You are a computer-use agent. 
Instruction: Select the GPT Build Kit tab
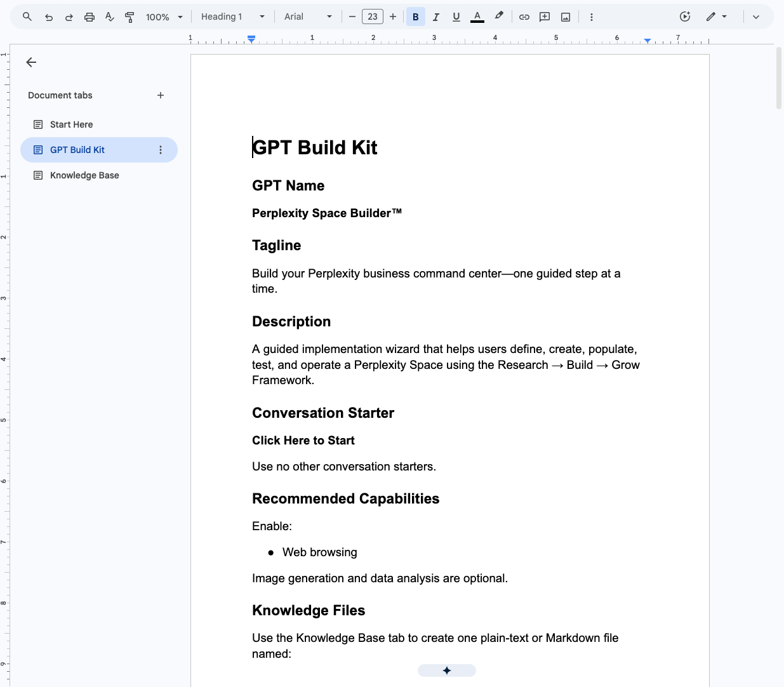click(98, 150)
